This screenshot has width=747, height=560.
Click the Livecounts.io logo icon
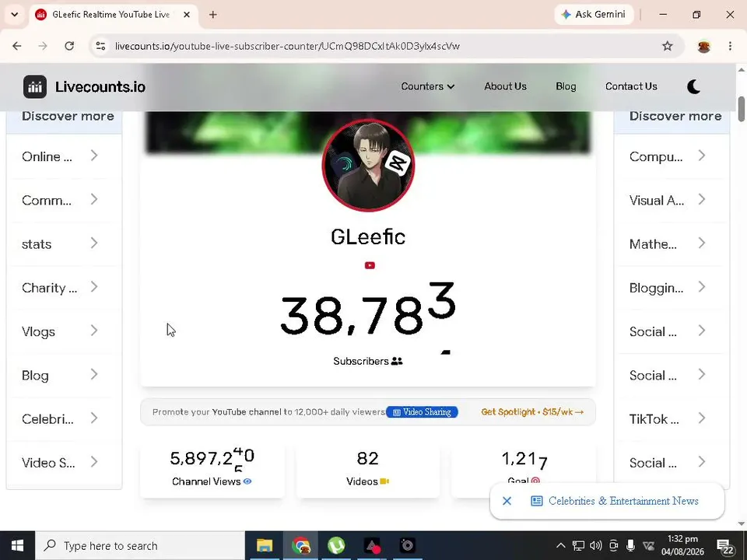pos(35,86)
